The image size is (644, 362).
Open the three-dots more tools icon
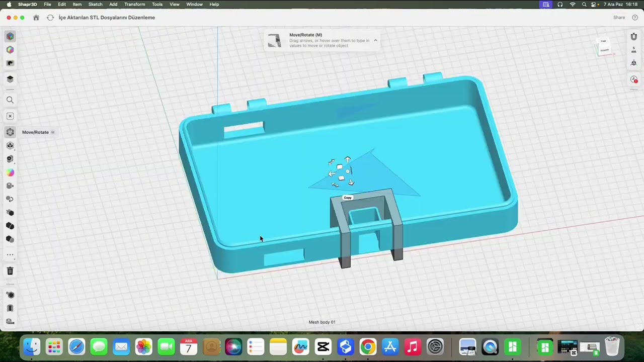tap(10, 255)
